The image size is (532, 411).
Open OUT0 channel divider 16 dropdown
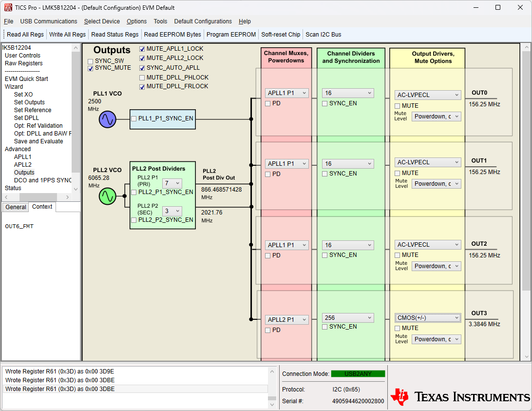(348, 93)
